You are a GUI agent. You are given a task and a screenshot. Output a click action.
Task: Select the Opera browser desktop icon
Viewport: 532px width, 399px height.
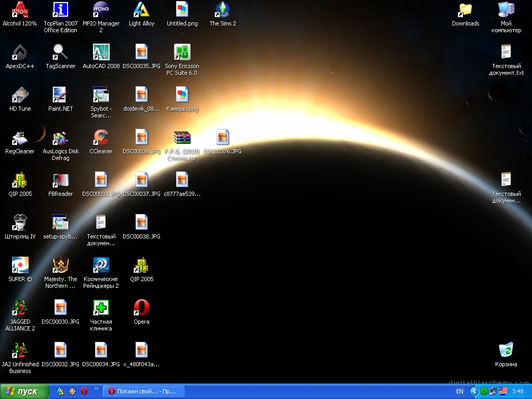pyautogui.click(x=141, y=308)
